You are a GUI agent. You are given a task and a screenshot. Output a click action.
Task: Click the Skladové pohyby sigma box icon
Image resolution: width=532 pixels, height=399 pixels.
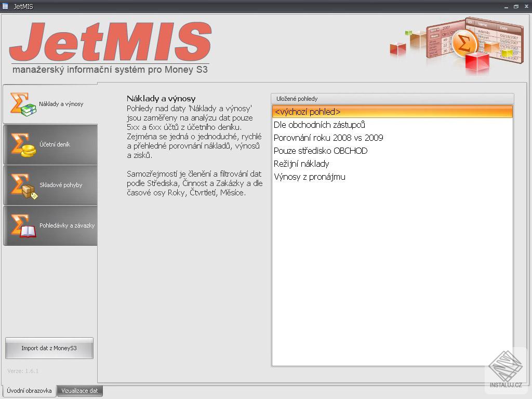[23, 185]
